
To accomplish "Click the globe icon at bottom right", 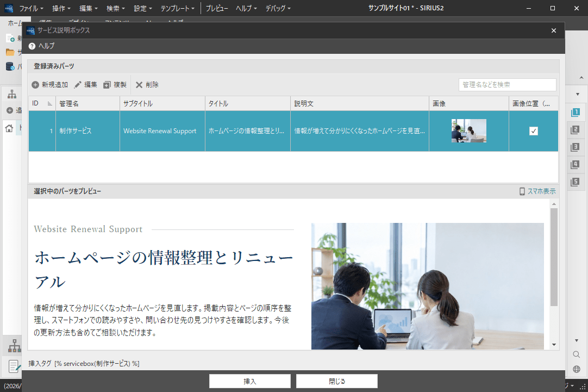I will click(577, 369).
